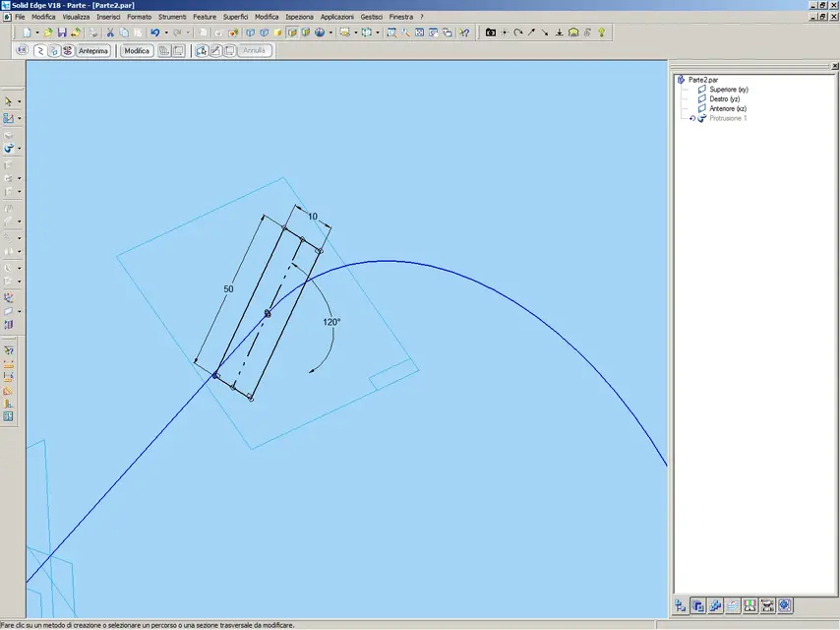Open the New document dropdown arrow
The height and width of the screenshot is (630, 840).
pyautogui.click(x=37, y=32)
